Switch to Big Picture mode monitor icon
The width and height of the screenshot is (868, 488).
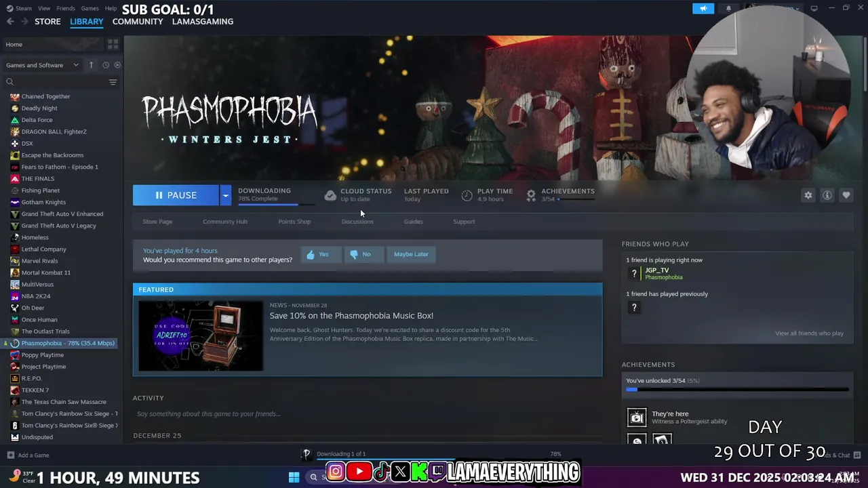click(x=814, y=8)
